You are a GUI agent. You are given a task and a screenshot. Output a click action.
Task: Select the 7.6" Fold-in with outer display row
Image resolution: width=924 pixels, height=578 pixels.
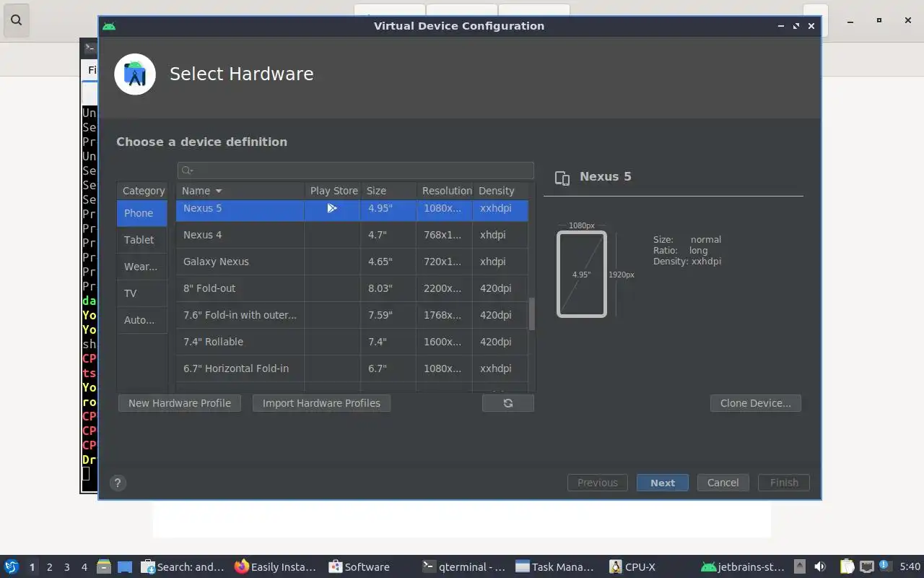point(352,315)
